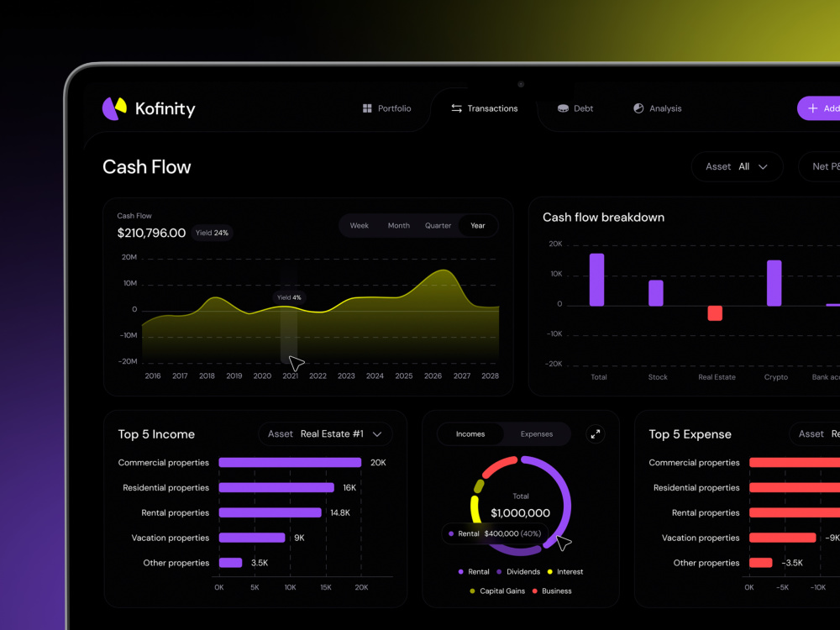
Task: Click the Kofinity brand name
Action: [165, 108]
